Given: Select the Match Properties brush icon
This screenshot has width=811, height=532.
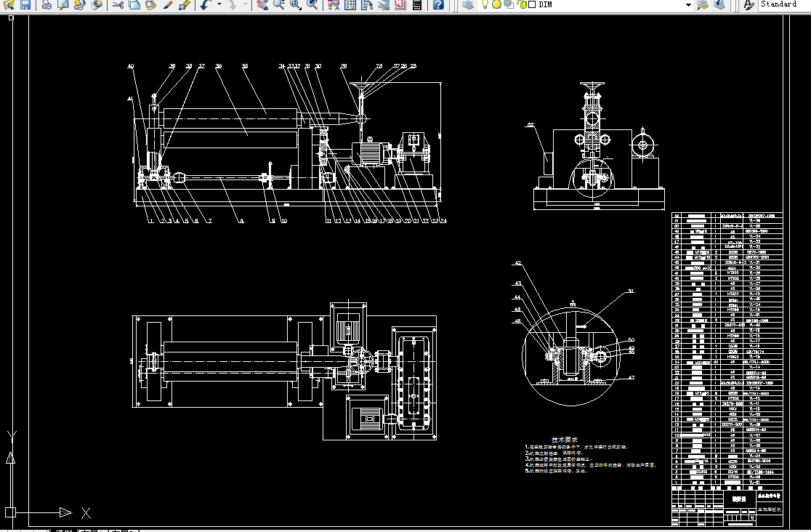Looking at the screenshot, I should coord(168,4).
